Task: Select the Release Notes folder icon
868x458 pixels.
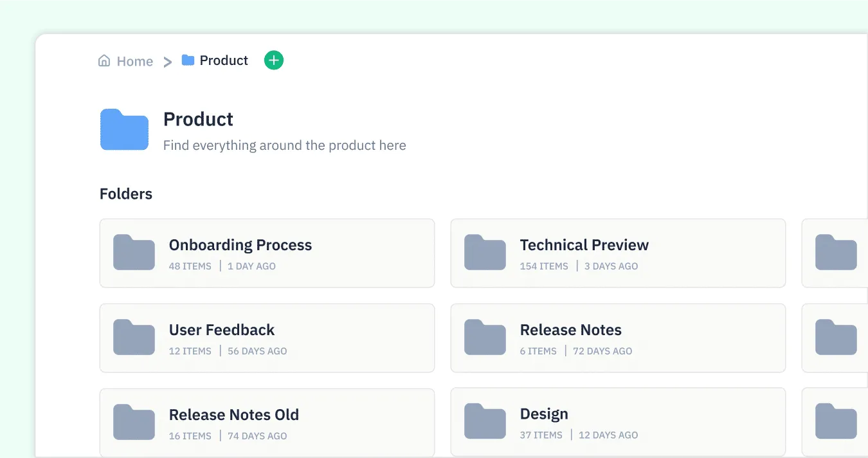Action: 485,338
